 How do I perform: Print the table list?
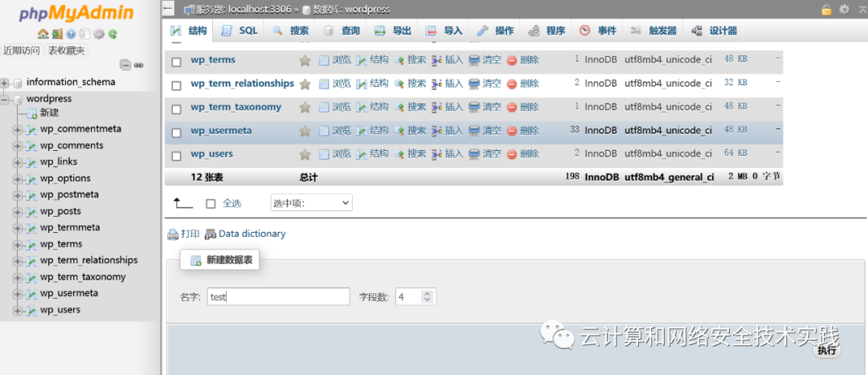click(x=184, y=234)
